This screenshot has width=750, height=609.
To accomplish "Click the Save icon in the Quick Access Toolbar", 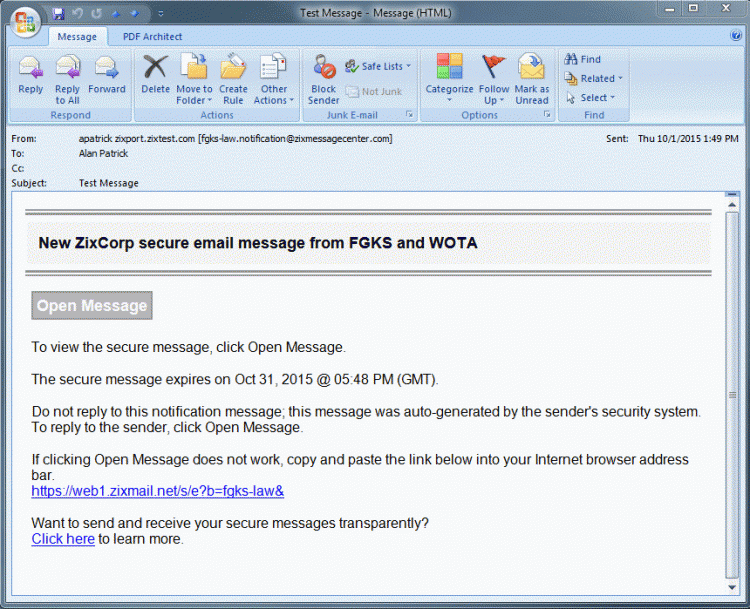I will point(58,13).
